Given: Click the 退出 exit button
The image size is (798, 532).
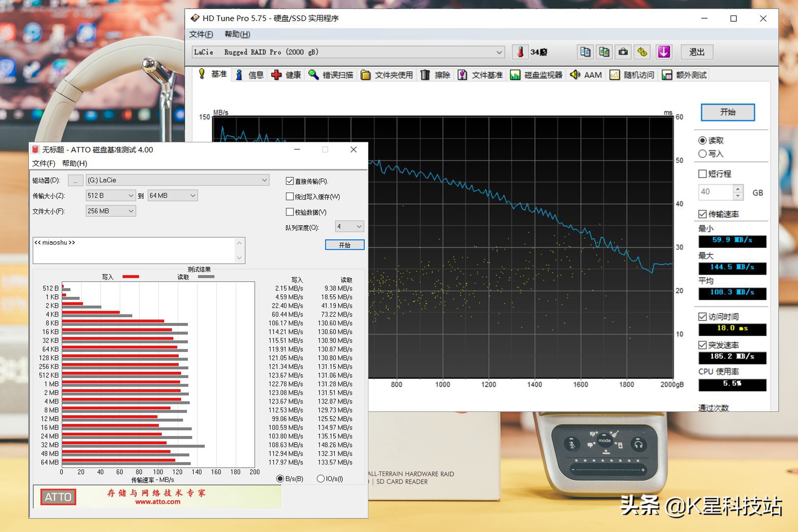Looking at the screenshot, I should (696, 52).
